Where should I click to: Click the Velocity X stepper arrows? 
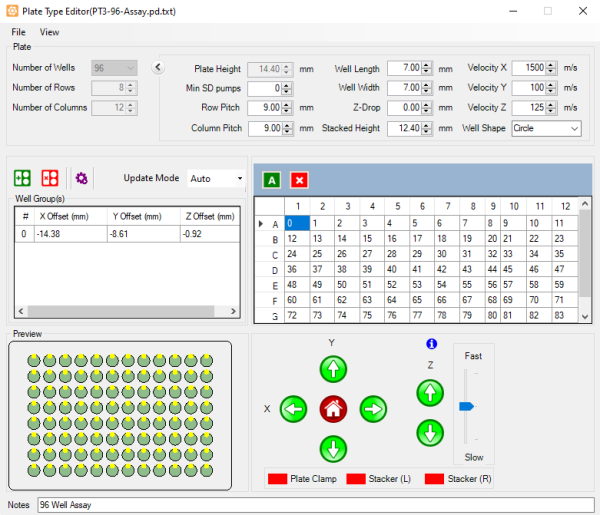tap(551, 68)
